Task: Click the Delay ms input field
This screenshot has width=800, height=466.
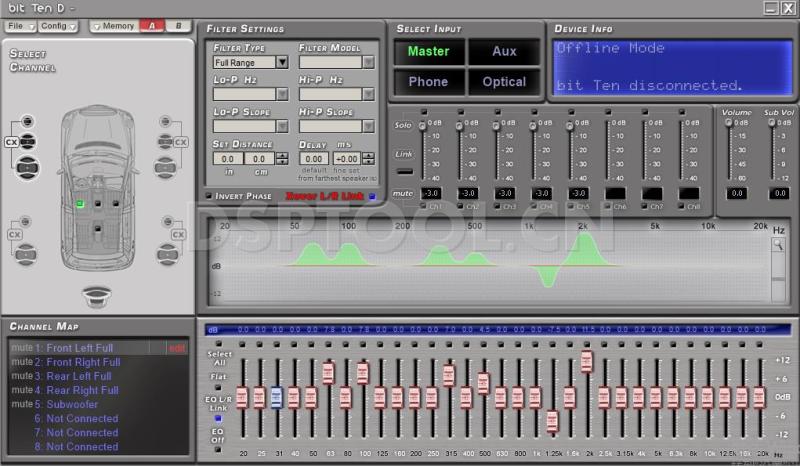Action: [x=313, y=159]
